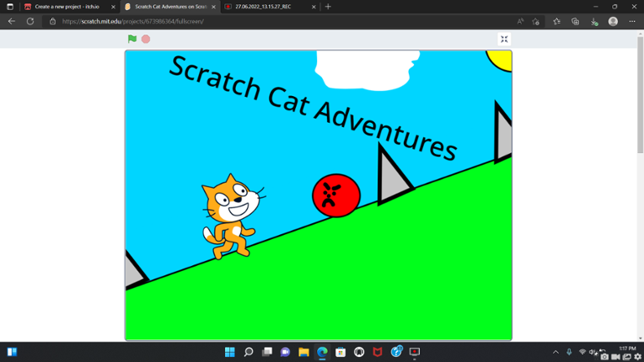Screen dimensions: 644x362
Task: Click the microphone tray icon
Action: [569, 352]
